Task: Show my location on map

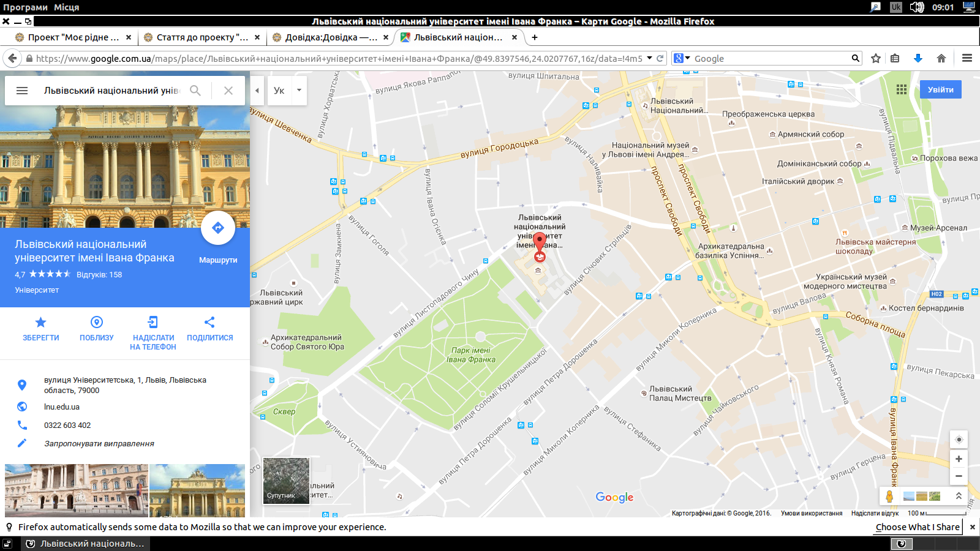Action: tap(959, 440)
